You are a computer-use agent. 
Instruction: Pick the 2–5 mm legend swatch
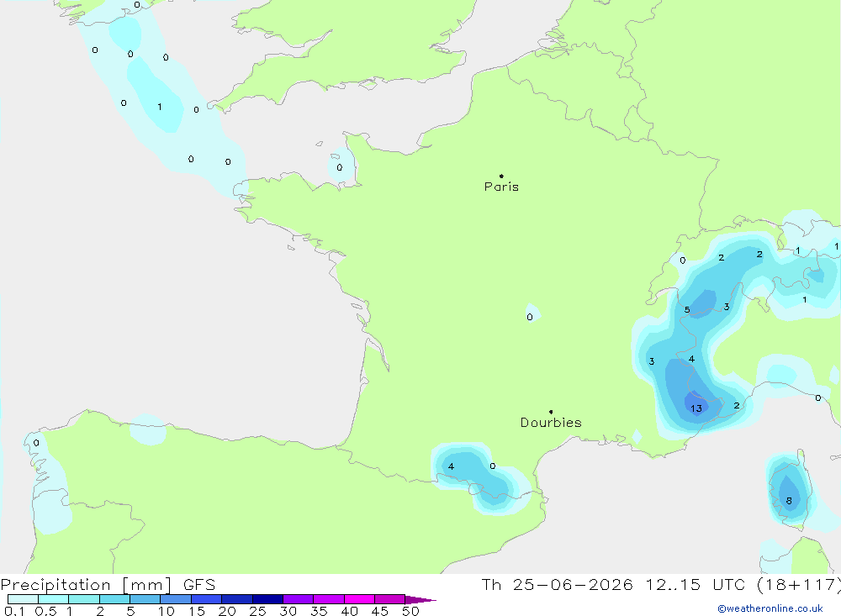point(114,599)
